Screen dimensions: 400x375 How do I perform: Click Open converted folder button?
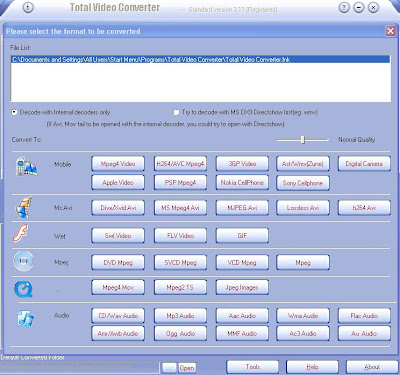[x=187, y=368]
